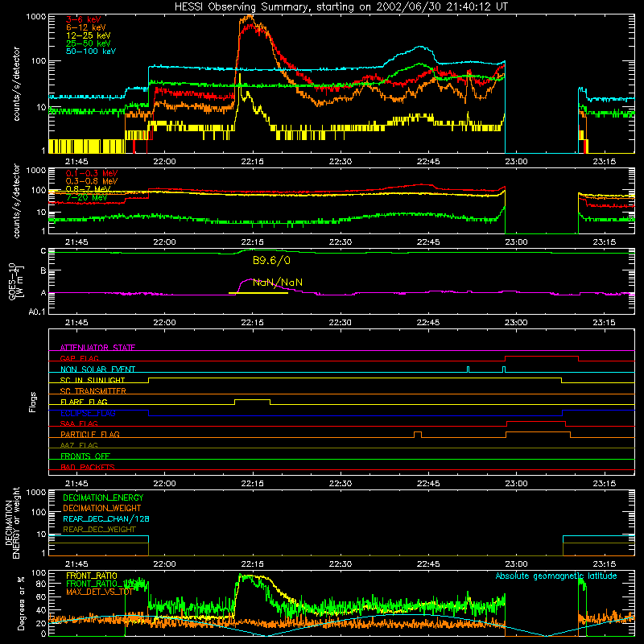Image resolution: width=644 pixels, height=644 pixels.
Task: Click the BAD_PACKETS flag label
Action: point(88,467)
